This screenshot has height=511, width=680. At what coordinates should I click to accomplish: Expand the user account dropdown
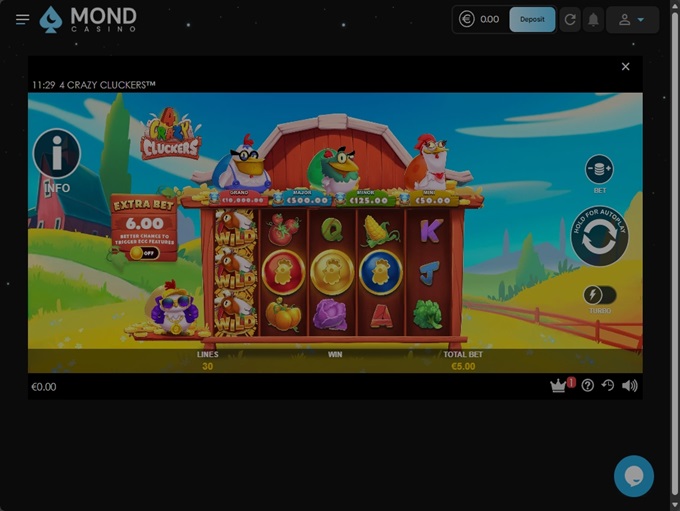tap(632, 20)
